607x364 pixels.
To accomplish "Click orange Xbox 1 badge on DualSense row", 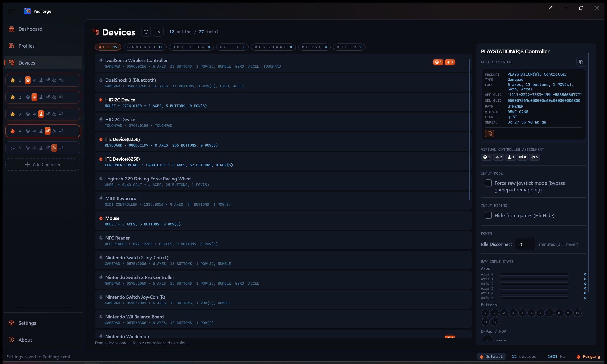I will coord(438,62).
